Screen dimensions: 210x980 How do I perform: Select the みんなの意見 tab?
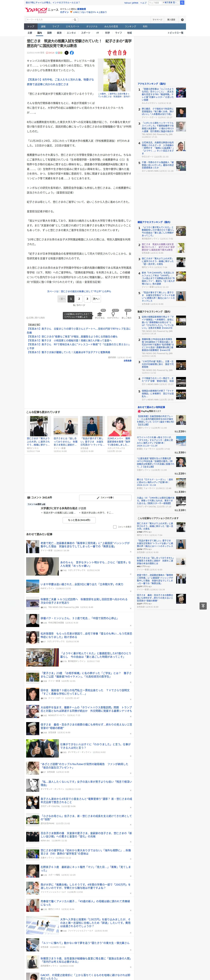pyautogui.click(x=111, y=27)
